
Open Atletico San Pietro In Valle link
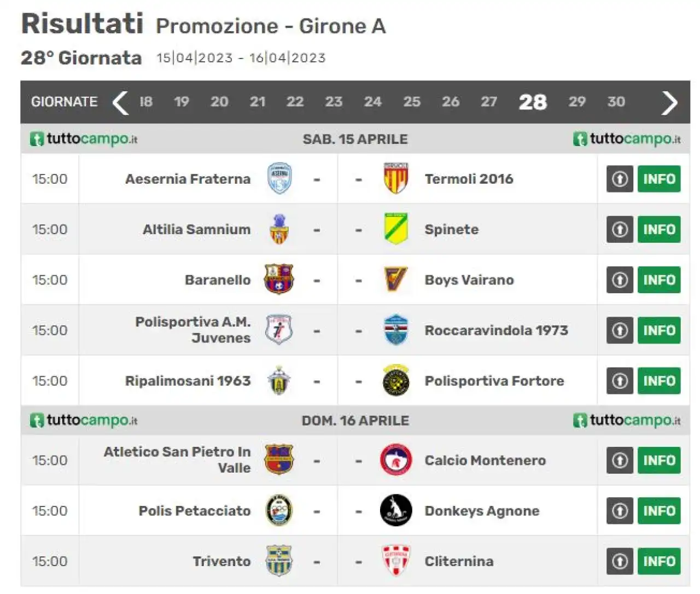click(x=177, y=459)
